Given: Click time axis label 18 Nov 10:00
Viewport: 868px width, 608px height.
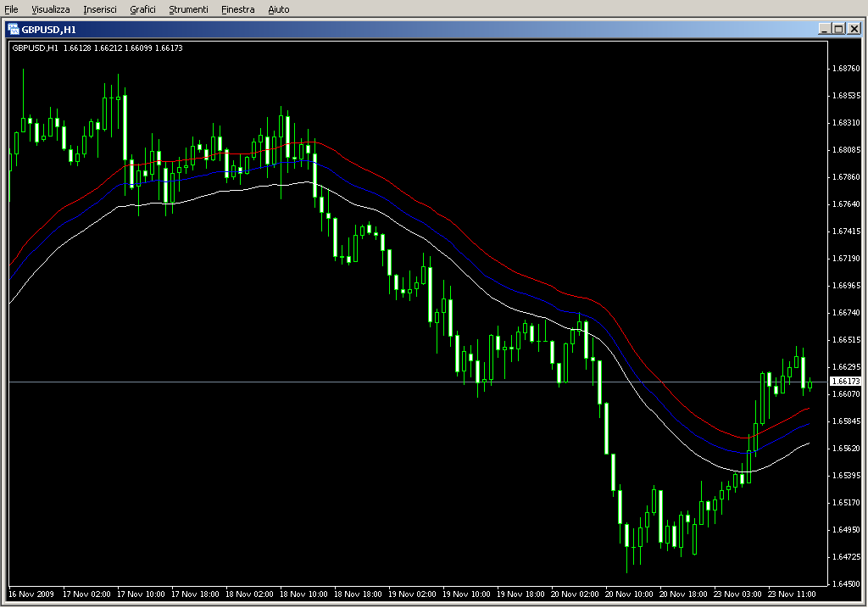Looking at the screenshot, I should pyautogui.click(x=303, y=594).
